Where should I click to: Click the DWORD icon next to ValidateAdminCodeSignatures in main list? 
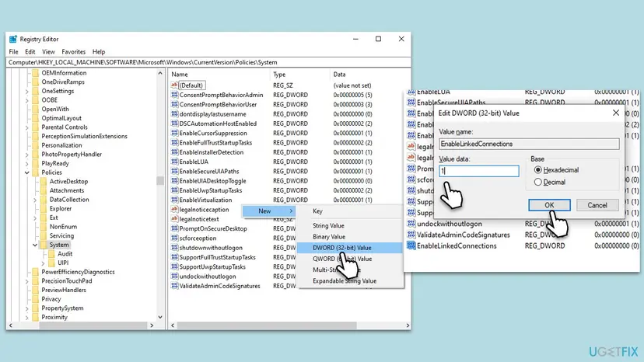coord(174,286)
